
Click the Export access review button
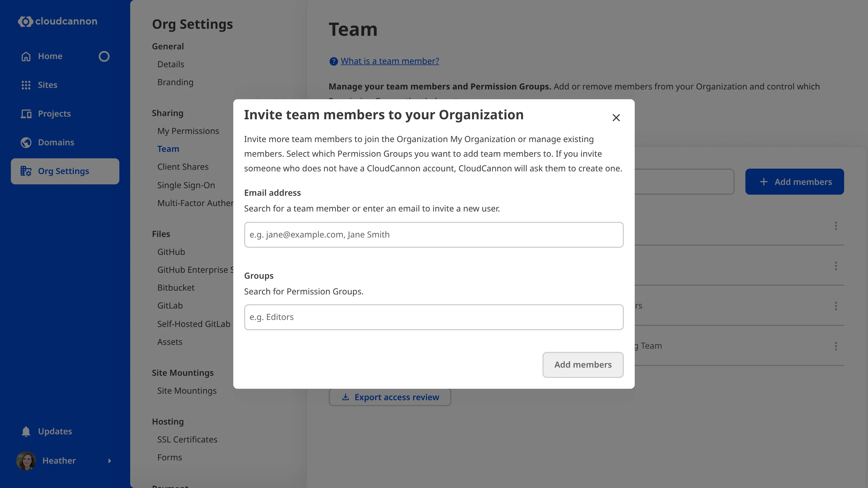coord(390,397)
